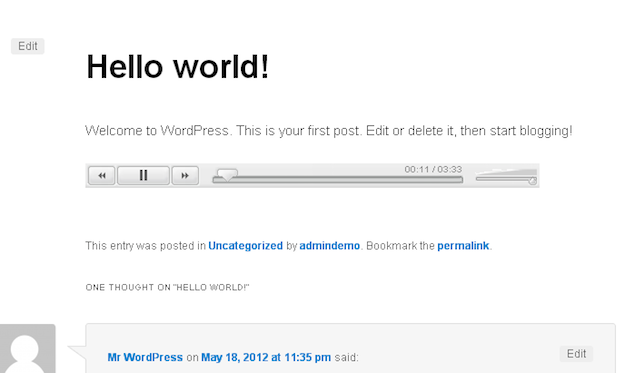Click the middle of the audio progress track
Viewport: 625px width, 373px height.
(x=338, y=180)
